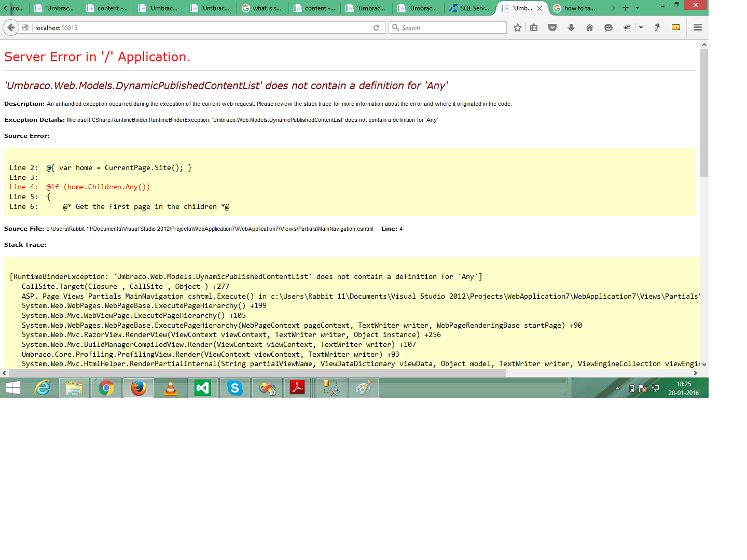Open Paint from taskbar

point(364,388)
